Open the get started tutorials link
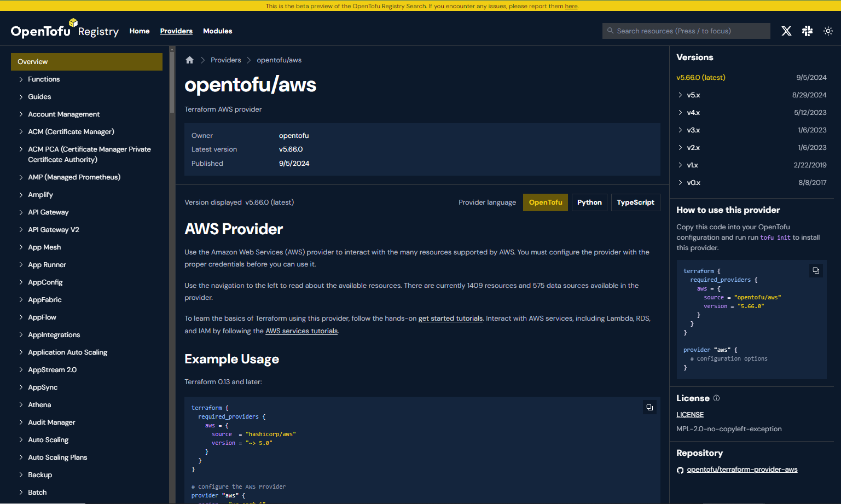Screen dimensions: 841x504 coord(450,318)
